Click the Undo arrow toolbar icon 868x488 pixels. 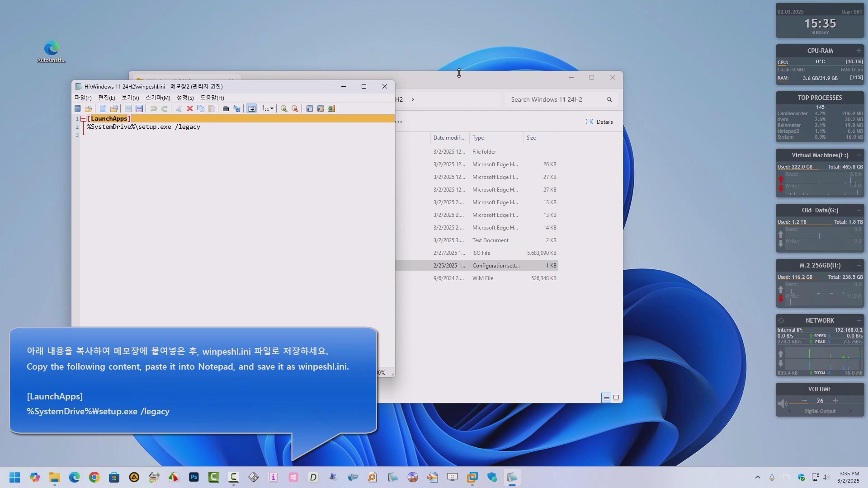point(154,108)
